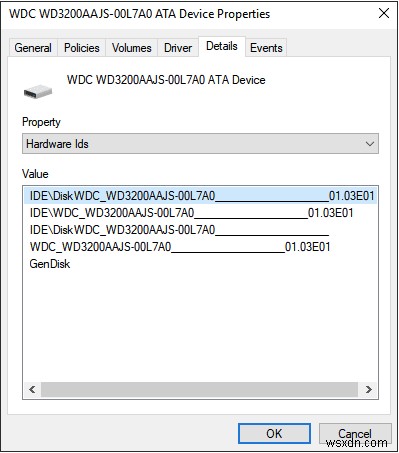The width and height of the screenshot is (399, 453).
Task: Go to the Volumes tab
Action: point(132,48)
